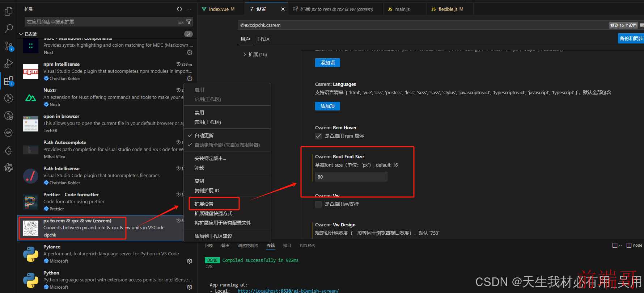Clear extensions search results icon
This screenshot has height=293, width=644.
click(x=181, y=22)
